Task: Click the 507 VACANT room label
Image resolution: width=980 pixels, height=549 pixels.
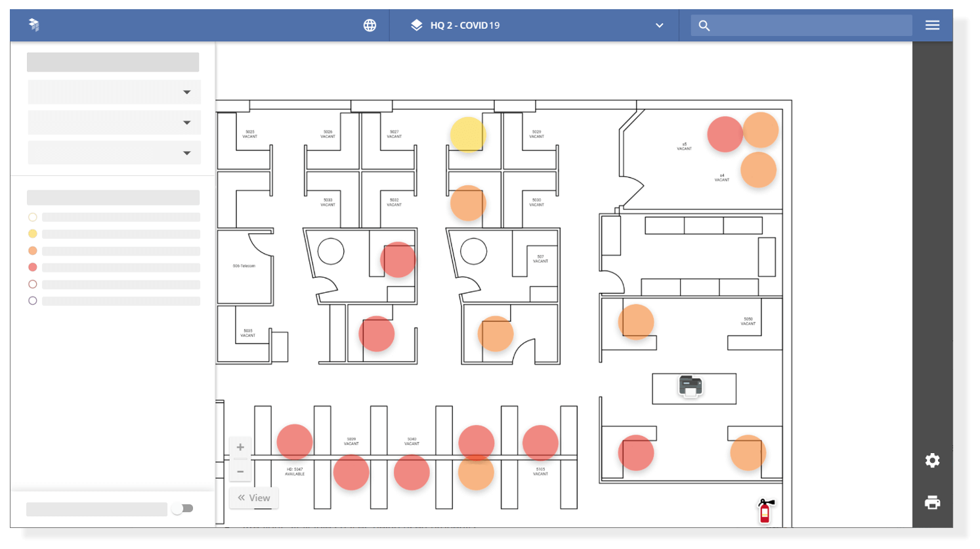Action: [540, 259]
